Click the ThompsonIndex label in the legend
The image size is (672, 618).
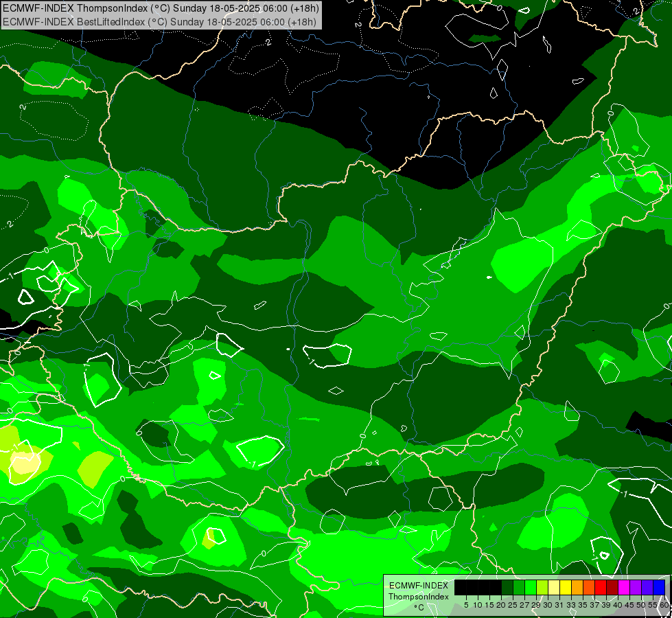coord(419,597)
